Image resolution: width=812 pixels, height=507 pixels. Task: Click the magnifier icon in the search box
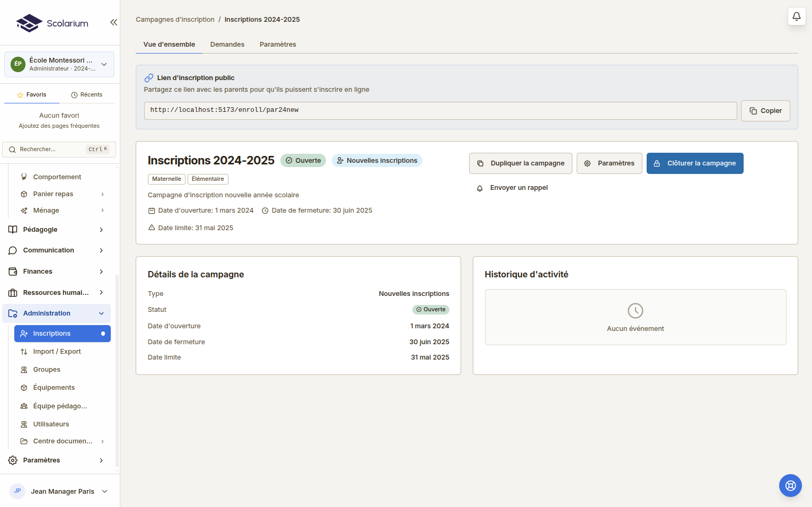pyautogui.click(x=12, y=150)
